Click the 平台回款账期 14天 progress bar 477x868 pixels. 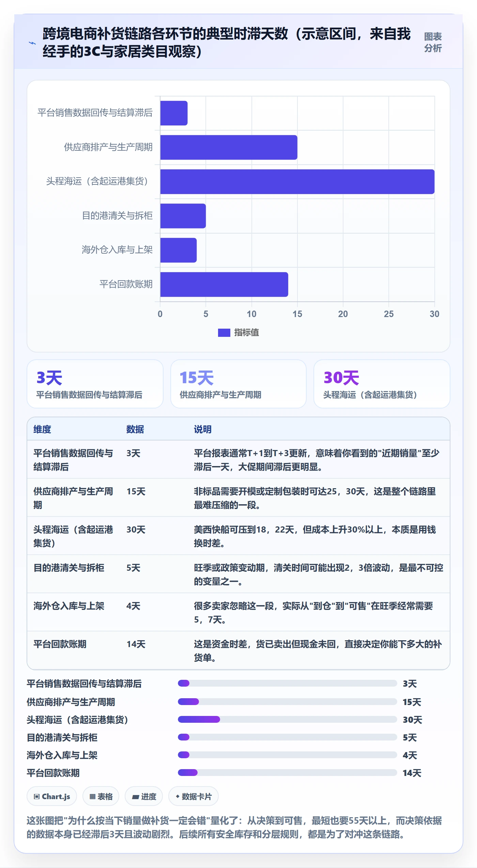click(x=287, y=773)
